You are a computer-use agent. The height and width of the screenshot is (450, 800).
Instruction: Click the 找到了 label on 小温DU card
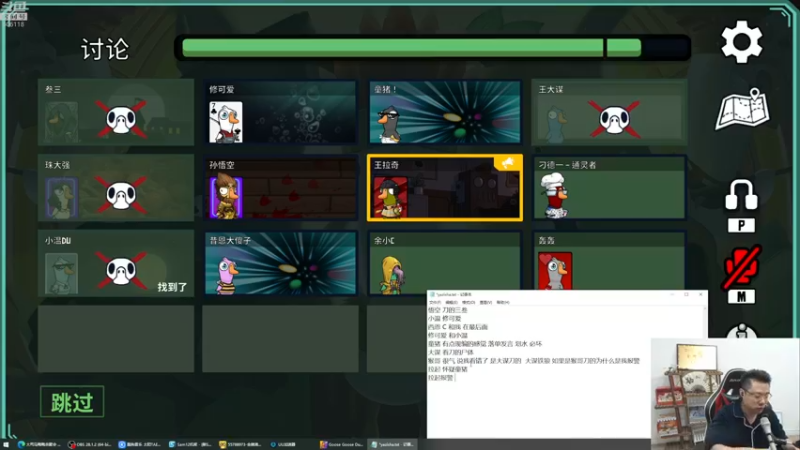[x=172, y=287]
